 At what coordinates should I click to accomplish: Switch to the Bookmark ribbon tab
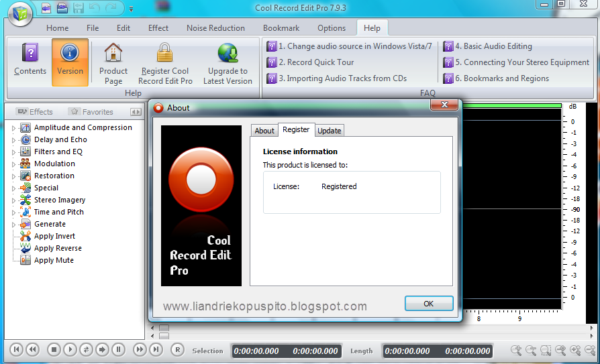point(281,28)
